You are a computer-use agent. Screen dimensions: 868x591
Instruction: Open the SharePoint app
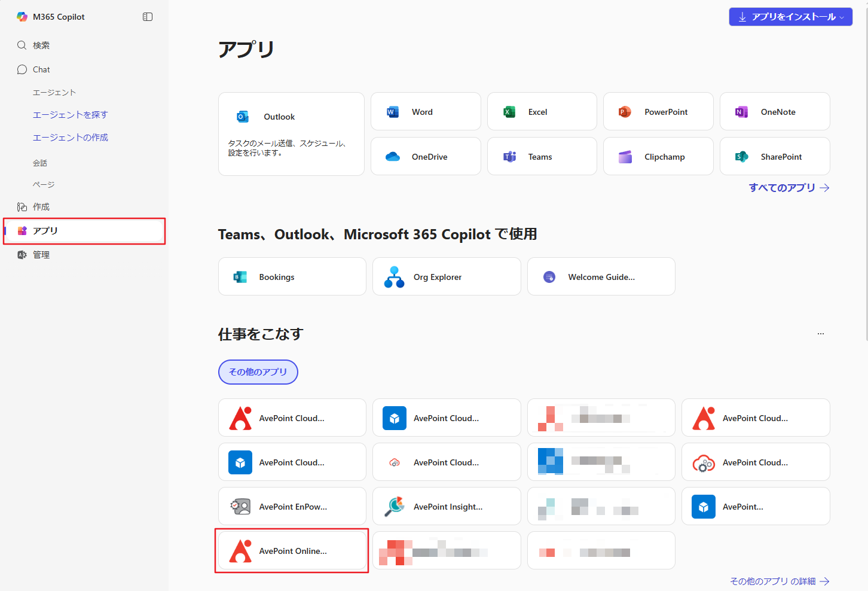pos(775,156)
